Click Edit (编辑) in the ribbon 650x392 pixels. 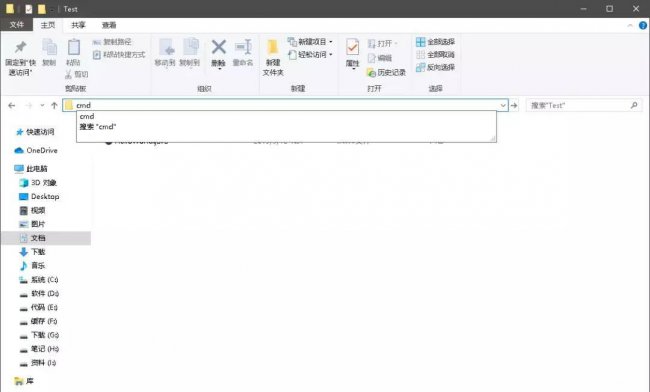[380, 58]
